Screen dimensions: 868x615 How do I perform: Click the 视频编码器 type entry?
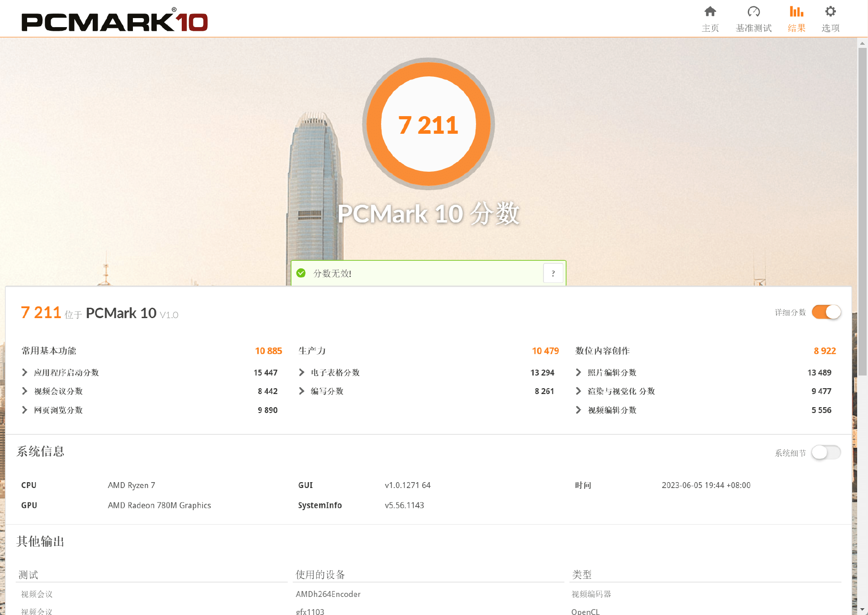pyautogui.click(x=591, y=594)
